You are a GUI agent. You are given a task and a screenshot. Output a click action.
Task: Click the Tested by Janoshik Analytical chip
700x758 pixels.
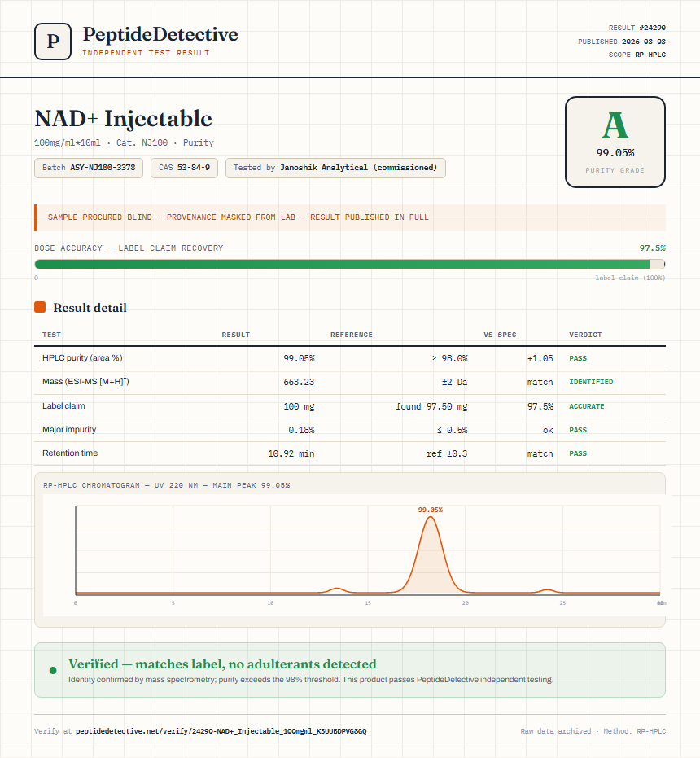click(x=335, y=168)
